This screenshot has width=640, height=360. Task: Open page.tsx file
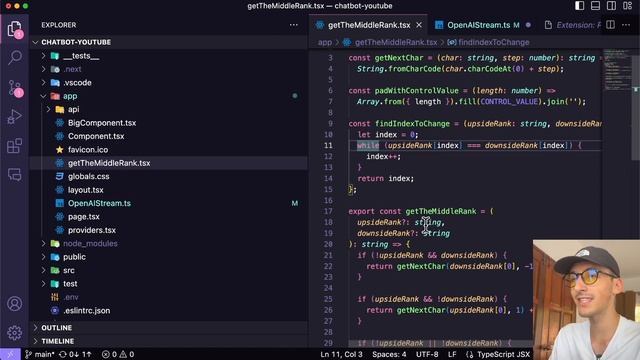point(168,217)
